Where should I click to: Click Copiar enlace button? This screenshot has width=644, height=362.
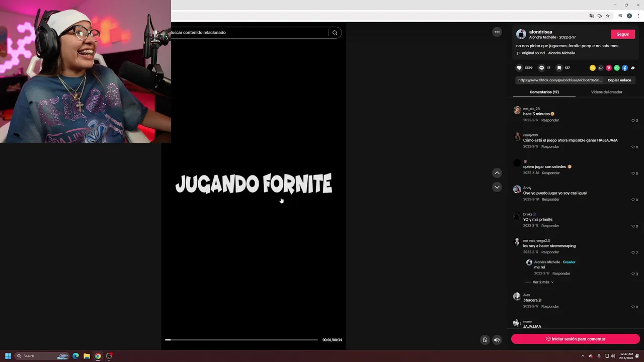[619, 80]
